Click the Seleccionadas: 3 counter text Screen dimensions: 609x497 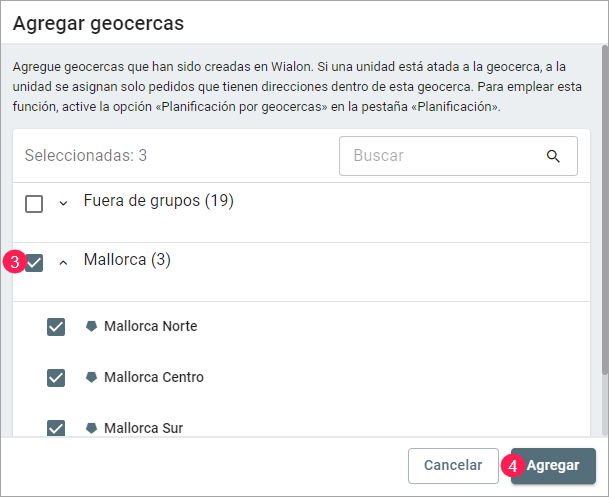click(x=86, y=156)
